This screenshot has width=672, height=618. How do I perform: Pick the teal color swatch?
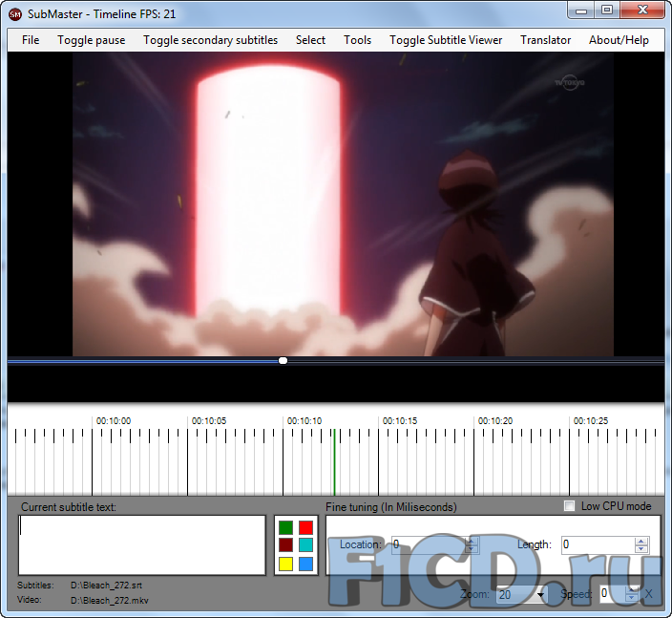tap(306, 545)
